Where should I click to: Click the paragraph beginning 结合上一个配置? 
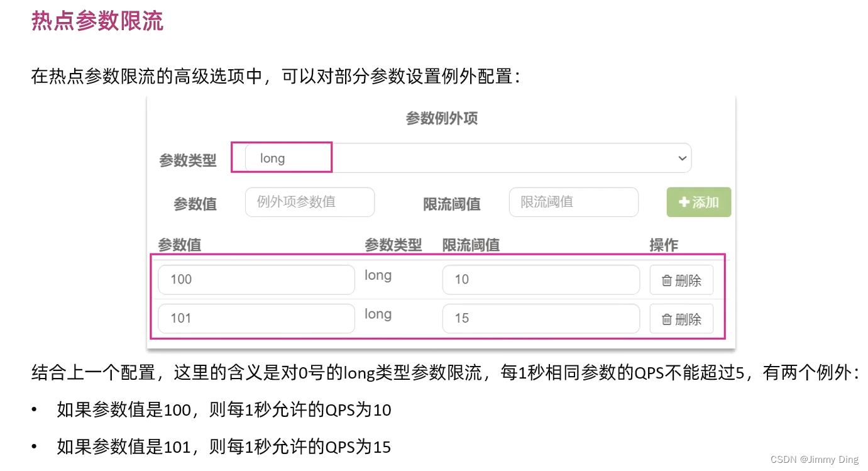pos(446,373)
